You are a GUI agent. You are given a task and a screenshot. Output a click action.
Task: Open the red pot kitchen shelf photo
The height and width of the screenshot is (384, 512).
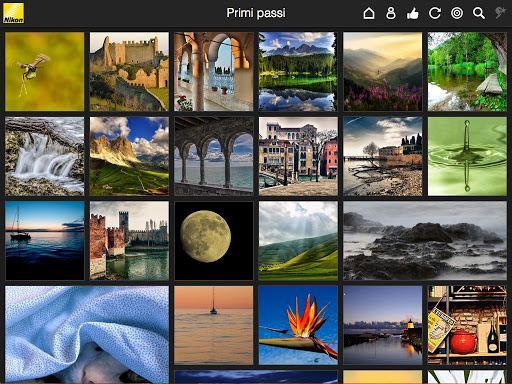467,325
